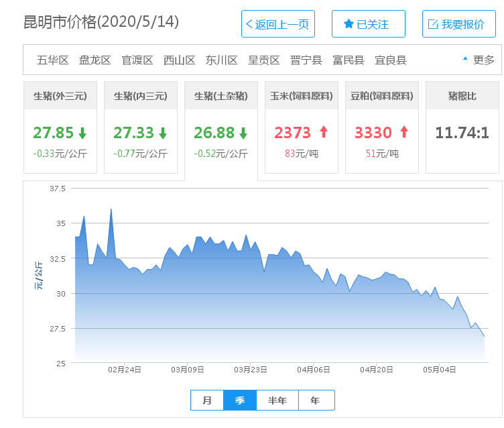
Task: Open the 五华区 district link
Action: coord(53,60)
